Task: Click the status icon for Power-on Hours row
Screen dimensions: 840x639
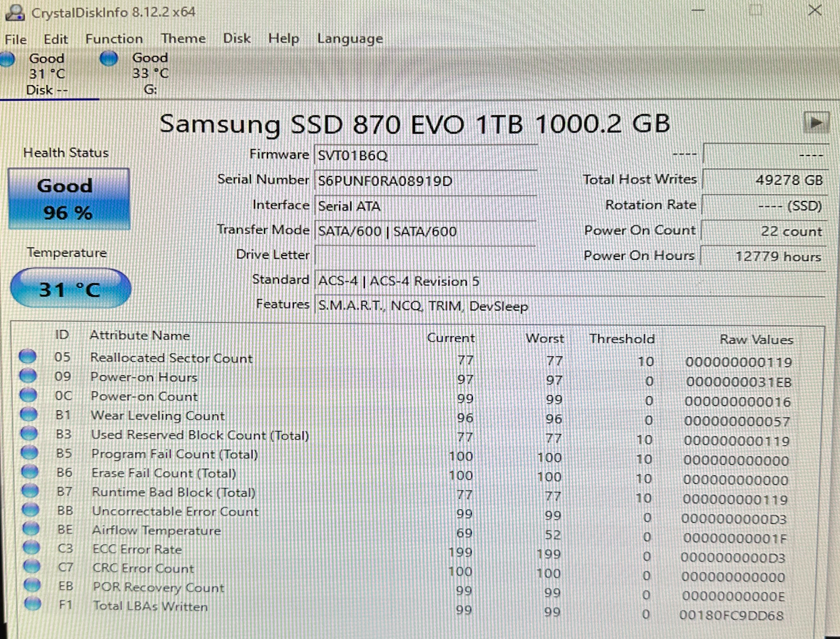Action: point(28,376)
